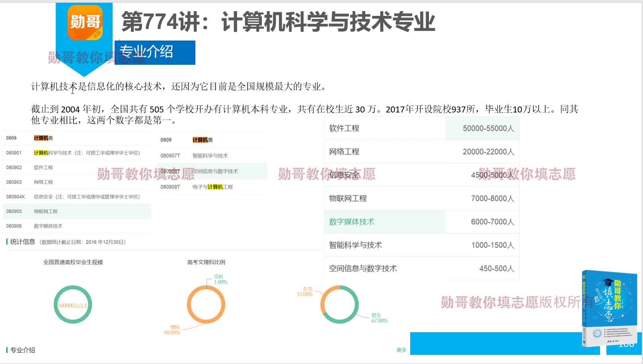643x364 pixels.
Task: Click the 450-500人 value cell
Action: (x=497, y=269)
